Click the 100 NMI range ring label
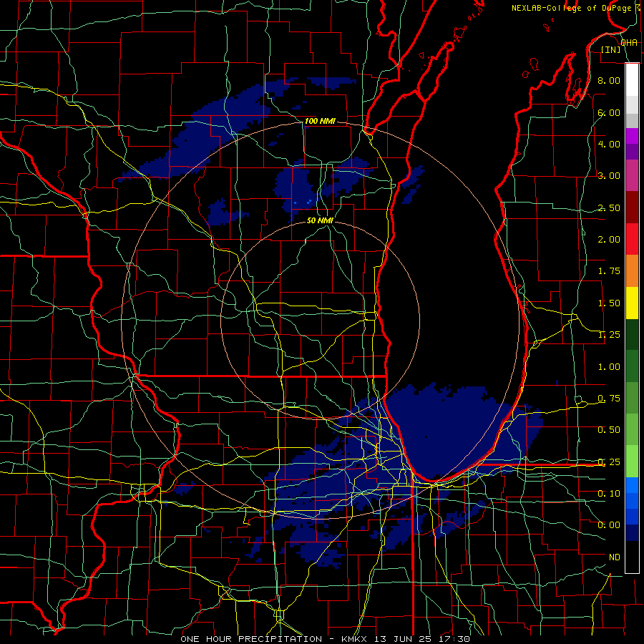The height and width of the screenshot is (644, 644). 320,121
